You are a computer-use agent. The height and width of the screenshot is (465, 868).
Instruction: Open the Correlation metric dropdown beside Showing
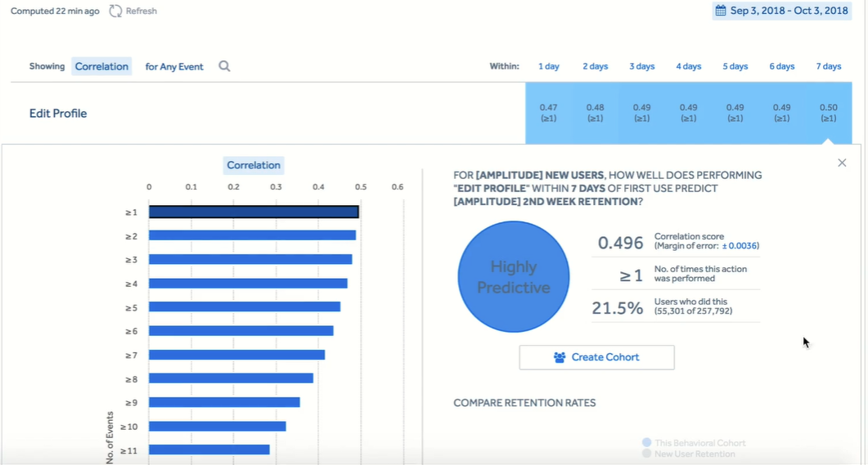coord(101,66)
